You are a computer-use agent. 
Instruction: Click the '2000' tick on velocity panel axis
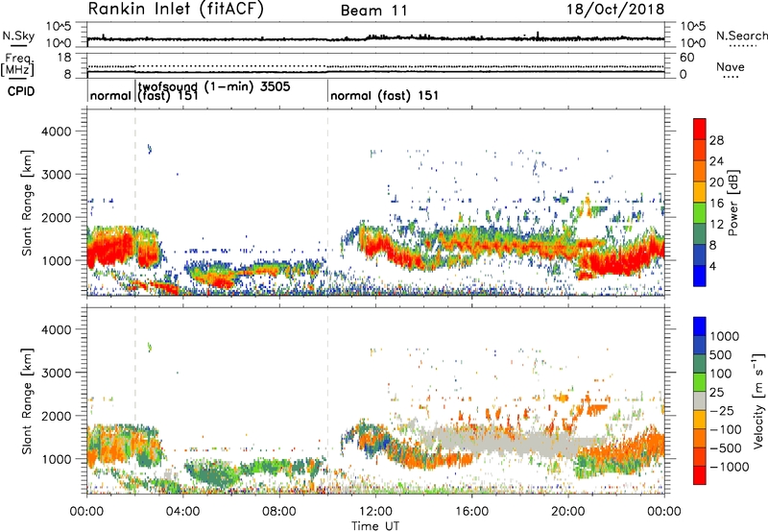coord(57,416)
